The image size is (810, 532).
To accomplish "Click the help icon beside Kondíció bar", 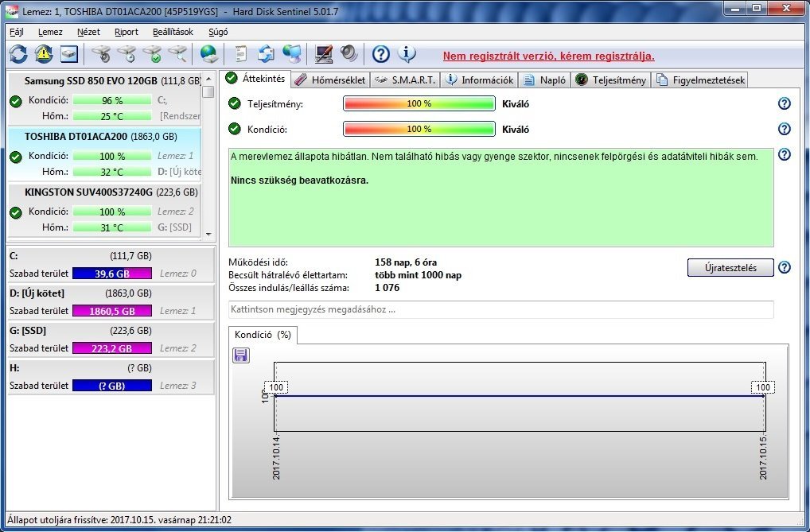I will (x=785, y=129).
